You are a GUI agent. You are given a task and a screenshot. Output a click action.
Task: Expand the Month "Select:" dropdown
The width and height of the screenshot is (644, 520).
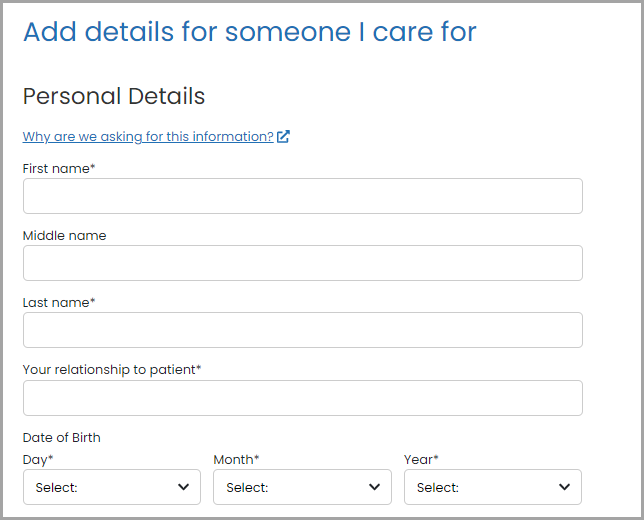[x=302, y=487]
